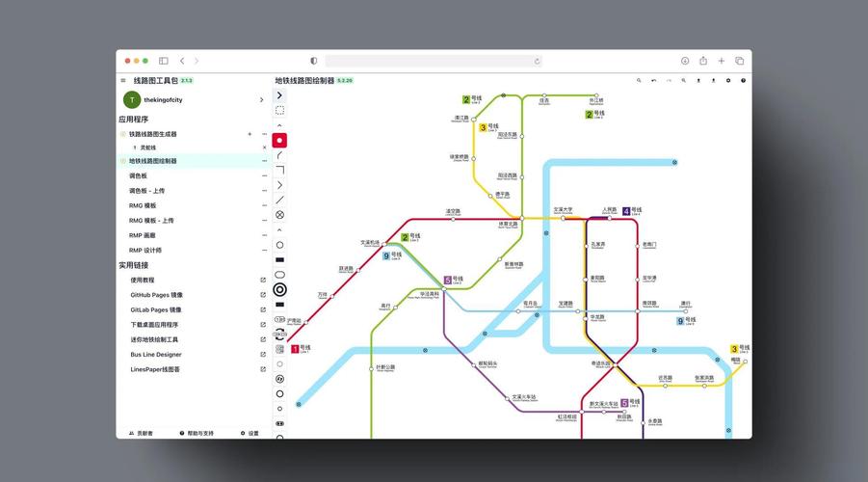Viewport: 868px width, 482px height.
Task: Add a new tab in 铁路线路图生成器 row
Action: (250, 134)
